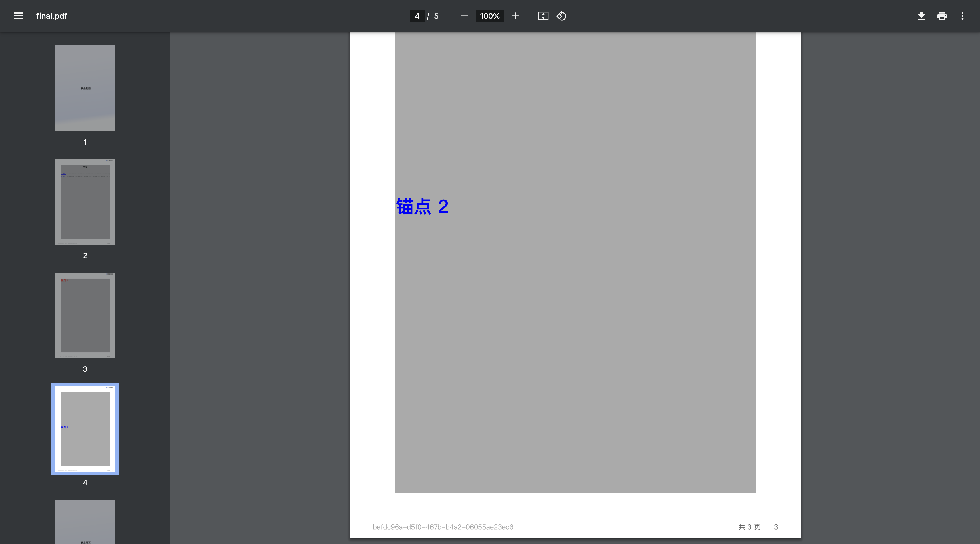Click the blue 锚点 2 heading

point(422,206)
